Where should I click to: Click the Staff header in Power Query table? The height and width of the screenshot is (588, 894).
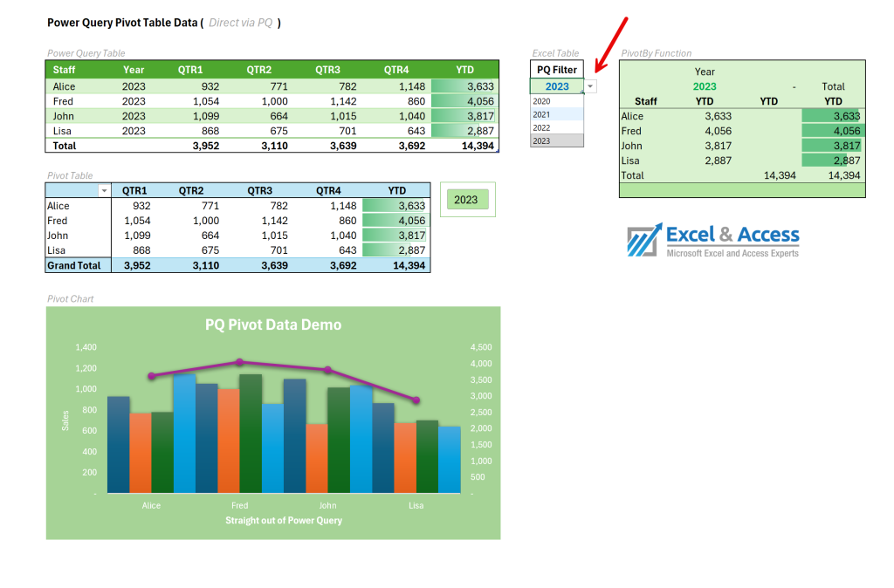[x=64, y=70]
